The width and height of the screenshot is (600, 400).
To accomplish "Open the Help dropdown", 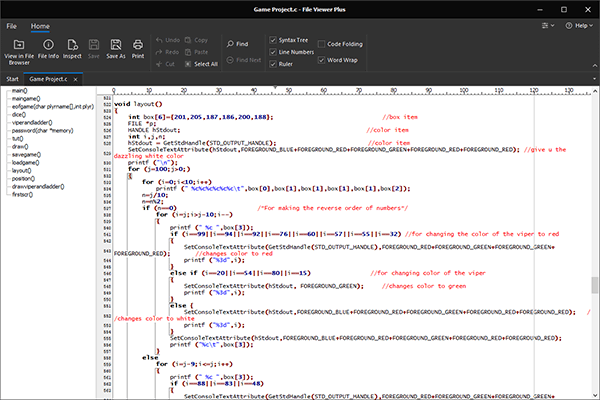I will 579,26.
